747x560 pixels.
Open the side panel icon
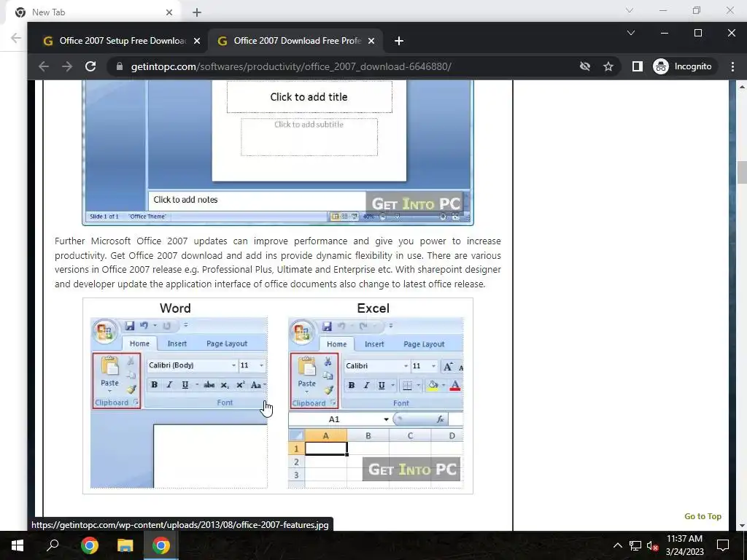638,66
